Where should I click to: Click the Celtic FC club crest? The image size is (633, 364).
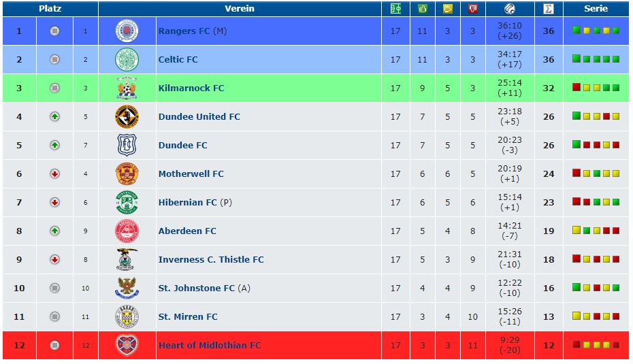pyautogui.click(x=127, y=59)
